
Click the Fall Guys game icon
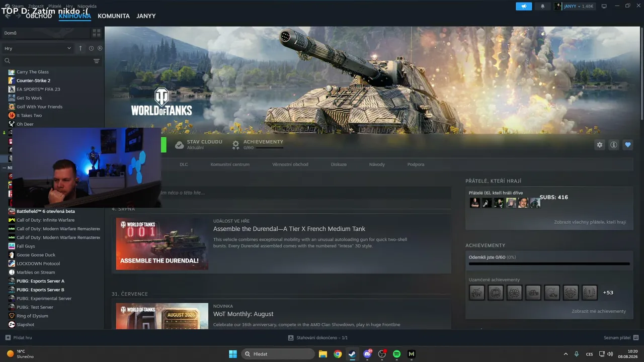(12, 246)
